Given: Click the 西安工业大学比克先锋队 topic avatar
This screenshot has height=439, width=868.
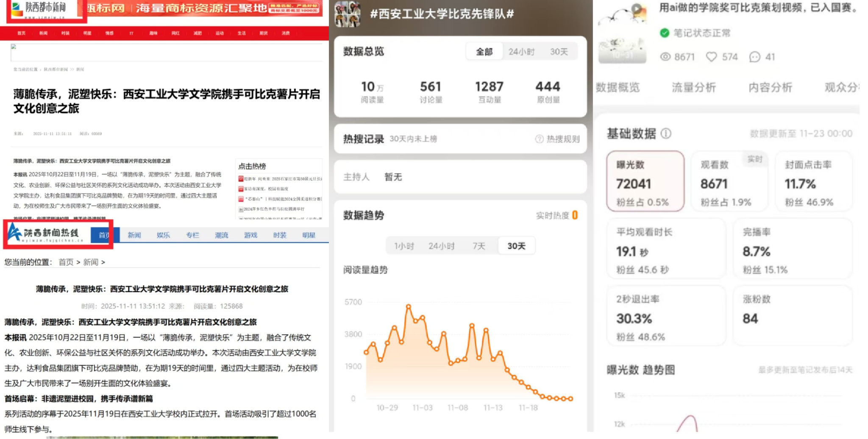Looking at the screenshot, I should coord(347,14).
